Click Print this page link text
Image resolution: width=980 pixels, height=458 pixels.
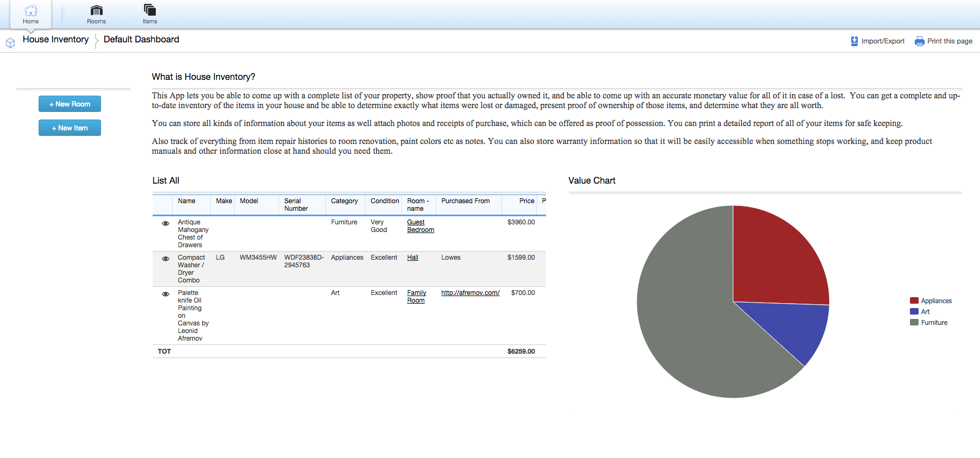[x=950, y=41]
